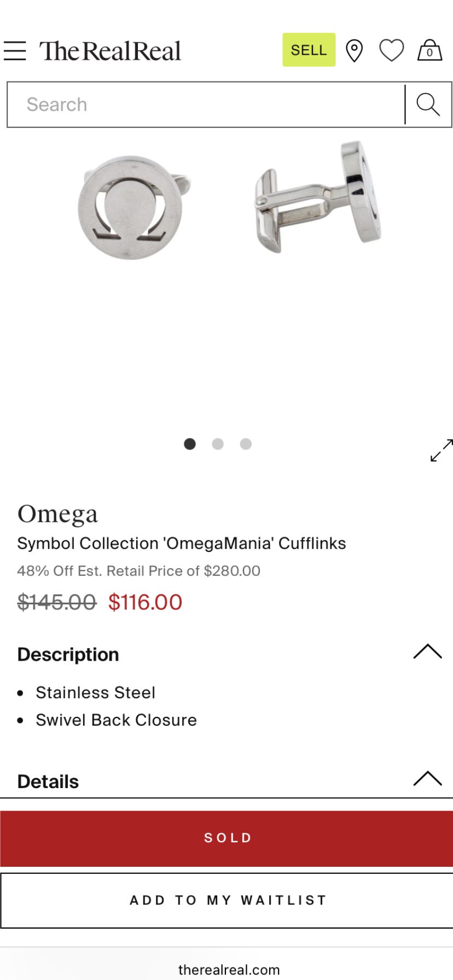453x980 pixels.
Task: Select the first image carousel dot
Action: tap(190, 444)
